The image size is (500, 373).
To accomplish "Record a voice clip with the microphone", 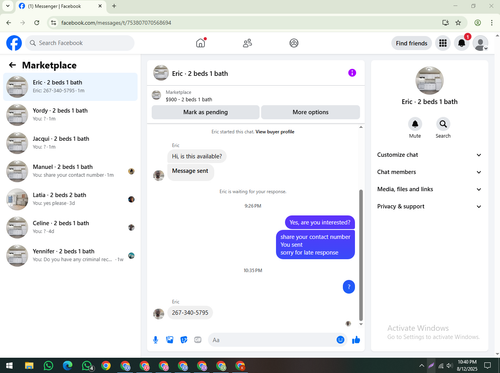I will [x=155, y=340].
